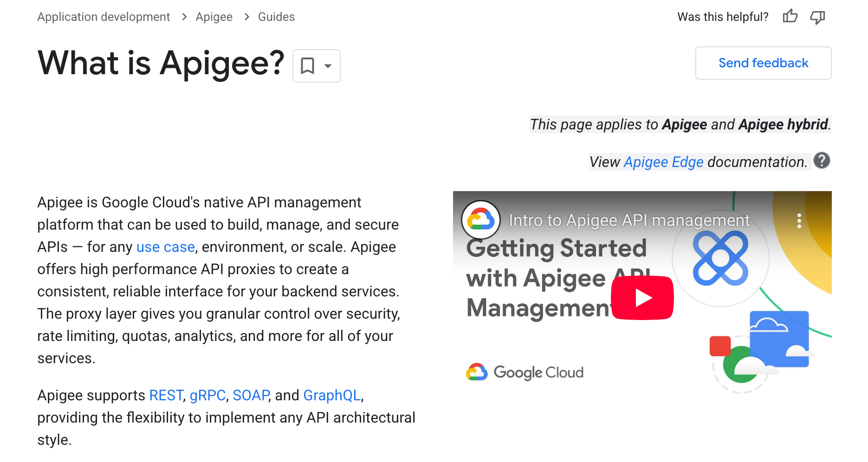
Task: Open the help question mark icon
Action: tap(822, 160)
